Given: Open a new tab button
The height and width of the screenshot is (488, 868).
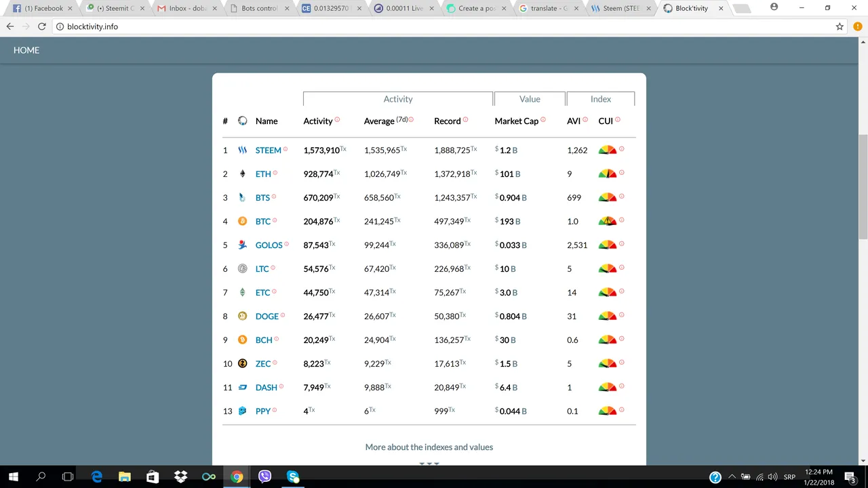Looking at the screenshot, I should (x=741, y=9).
